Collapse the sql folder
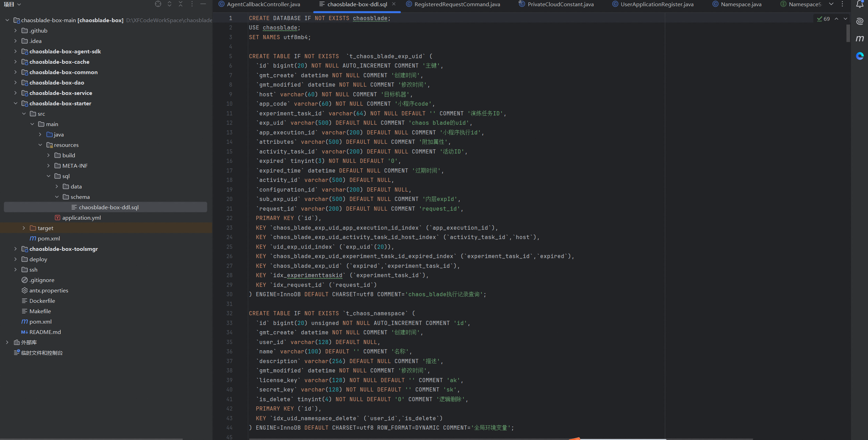 pos(49,176)
